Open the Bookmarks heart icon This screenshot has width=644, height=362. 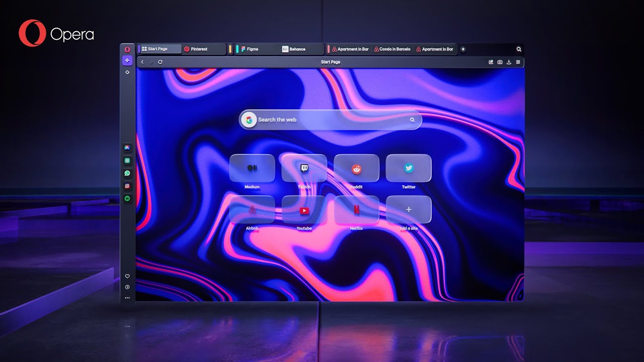(x=127, y=276)
